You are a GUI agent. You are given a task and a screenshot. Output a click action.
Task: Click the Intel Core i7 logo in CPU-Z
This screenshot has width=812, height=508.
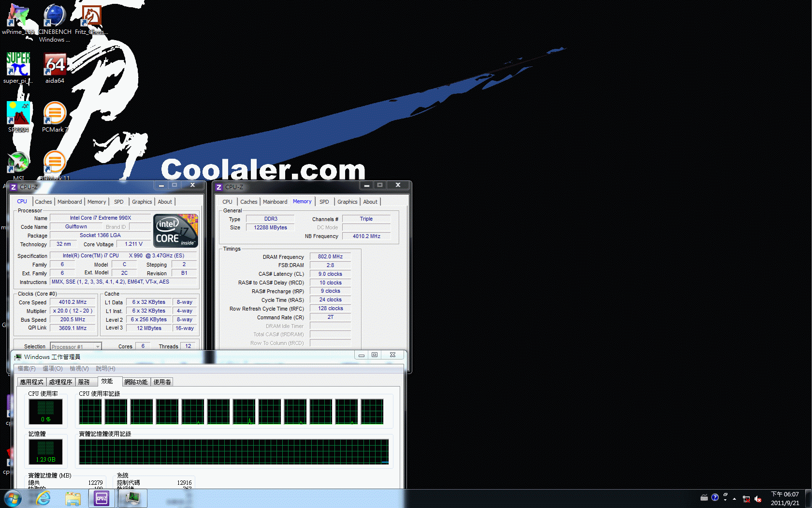coord(175,231)
